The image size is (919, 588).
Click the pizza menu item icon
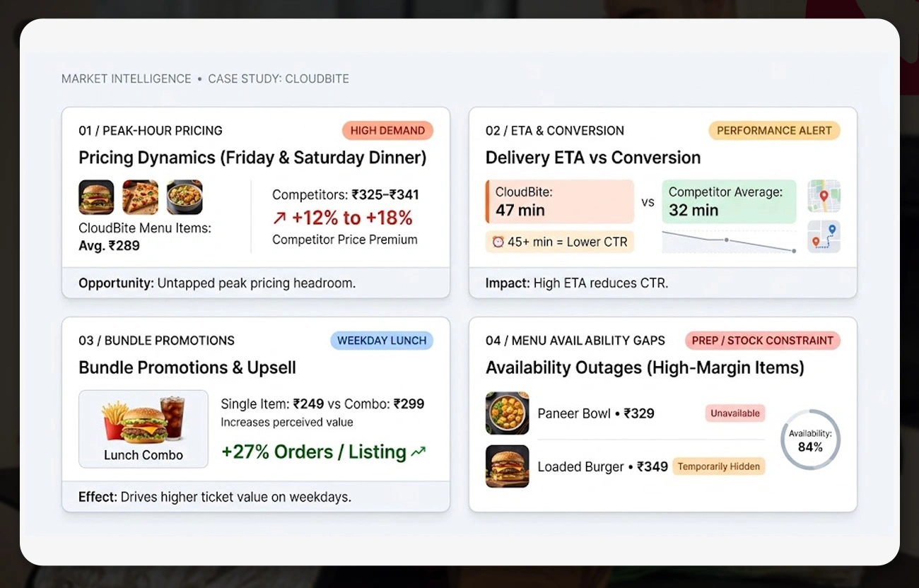(140, 197)
